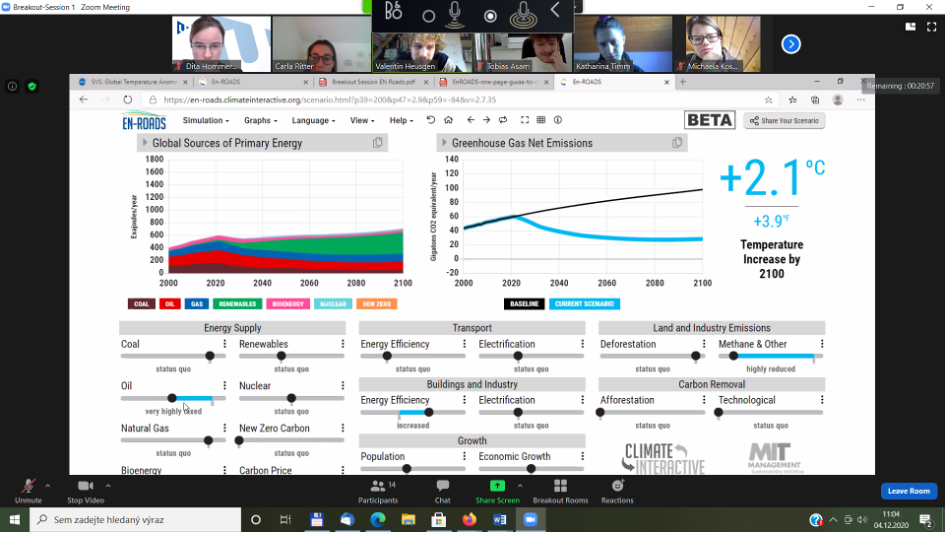Click the EN-ROADS logo
This screenshot has width=945, height=533.
pos(144,121)
